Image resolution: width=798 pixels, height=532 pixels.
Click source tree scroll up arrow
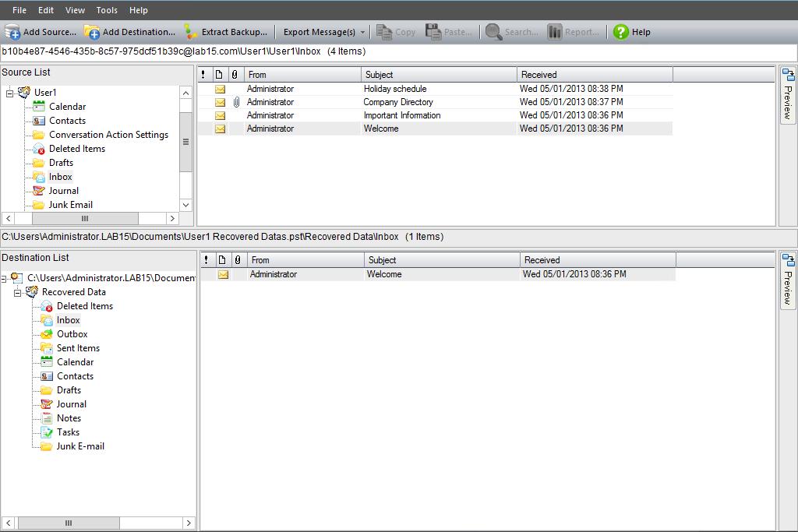[x=185, y=93]
